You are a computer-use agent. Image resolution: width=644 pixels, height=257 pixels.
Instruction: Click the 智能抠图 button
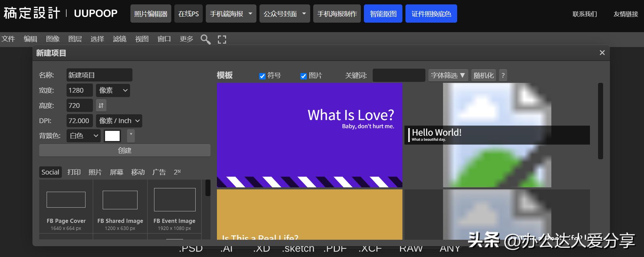point(383,14)
